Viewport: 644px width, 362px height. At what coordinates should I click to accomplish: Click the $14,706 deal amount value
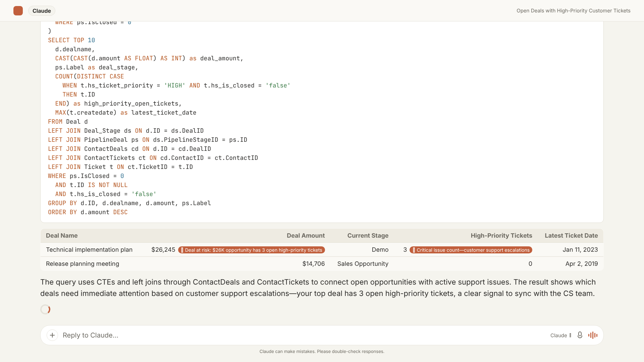click(313, 264)
